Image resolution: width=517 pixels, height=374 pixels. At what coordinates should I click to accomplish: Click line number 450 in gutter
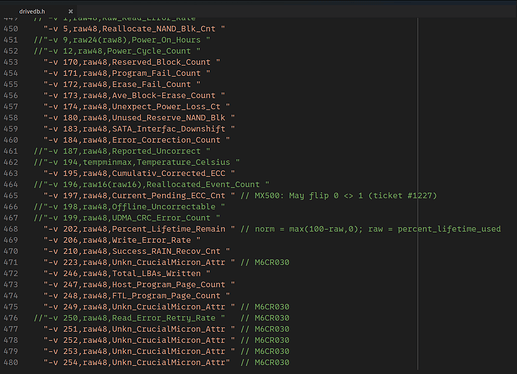click(x=11, y=29)
